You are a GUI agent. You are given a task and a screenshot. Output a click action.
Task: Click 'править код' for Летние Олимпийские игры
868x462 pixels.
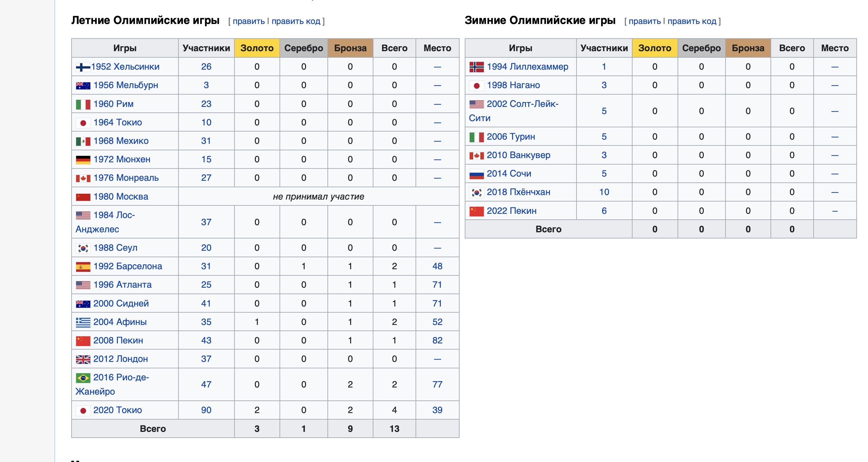coord(296,21)
